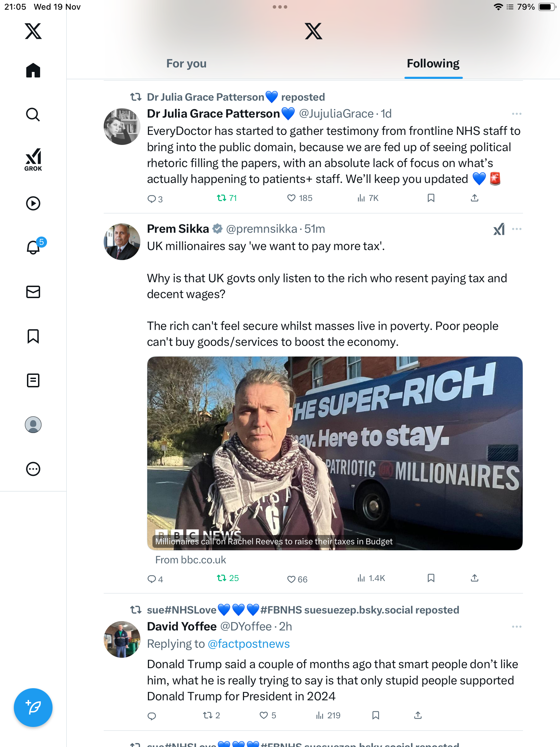Image resolution: width=560 pixels, height=747 pixels.
Task: Tap the compose new post button
Action: point(33,708)
